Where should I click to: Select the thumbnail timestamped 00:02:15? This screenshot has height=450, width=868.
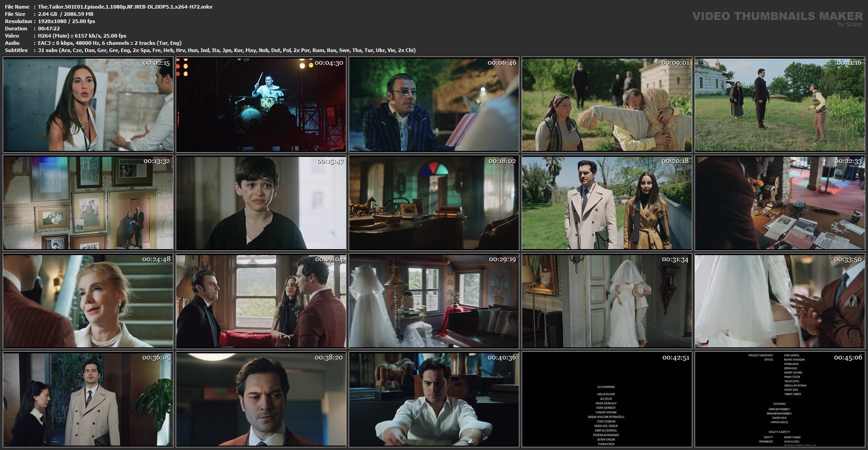[x=88, y=105]
